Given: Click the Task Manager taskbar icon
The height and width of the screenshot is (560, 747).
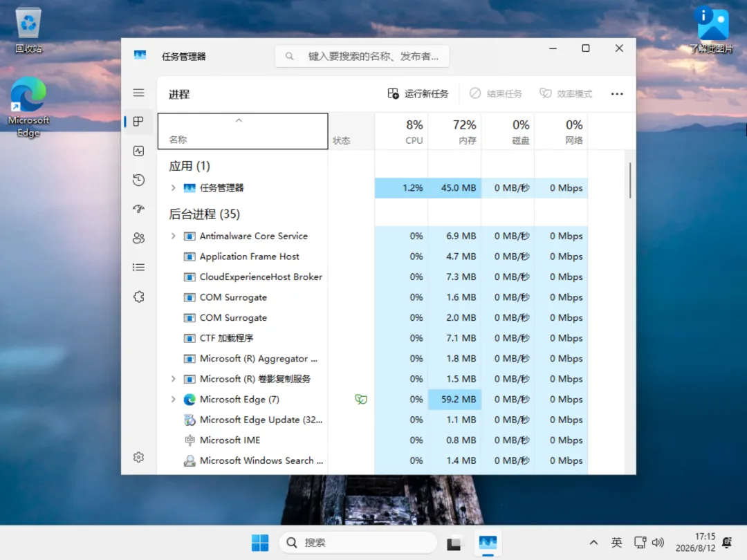Looking at the screenshot, I should [x=488, y=543].
